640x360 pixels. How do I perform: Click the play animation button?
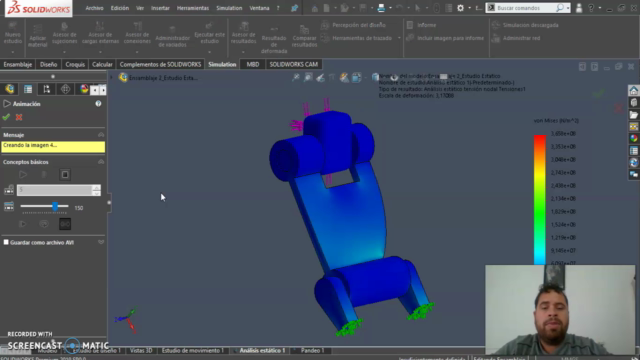coord(23,175)
